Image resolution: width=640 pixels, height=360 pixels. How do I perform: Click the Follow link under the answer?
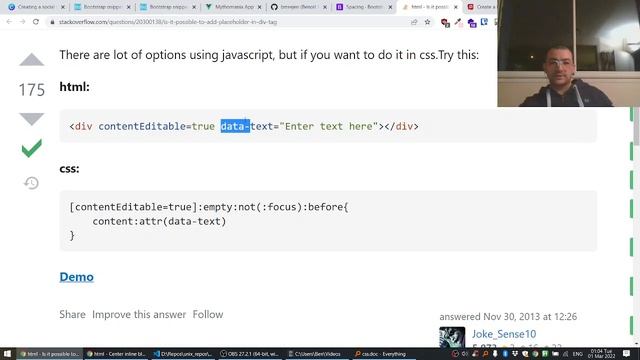coord(208,314)
